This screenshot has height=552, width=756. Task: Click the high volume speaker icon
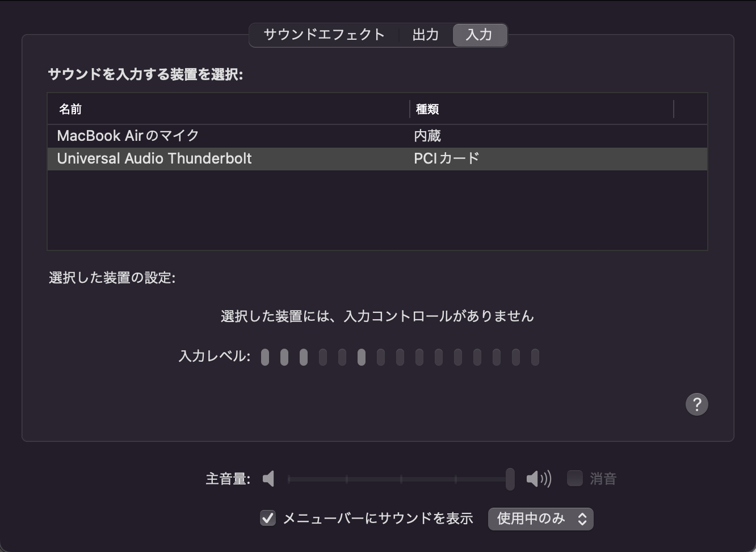(x=538, y=479)
